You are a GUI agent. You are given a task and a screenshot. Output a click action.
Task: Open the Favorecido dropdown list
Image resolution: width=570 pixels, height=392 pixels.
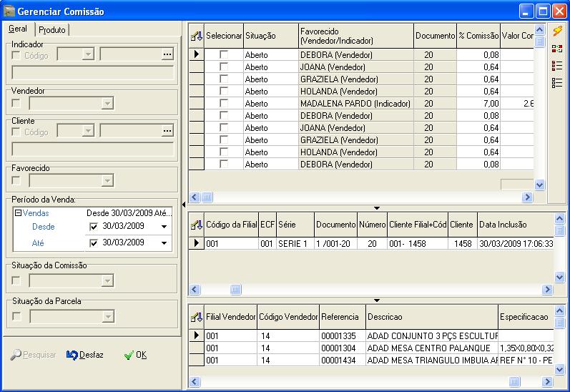(x=107, y=181)
